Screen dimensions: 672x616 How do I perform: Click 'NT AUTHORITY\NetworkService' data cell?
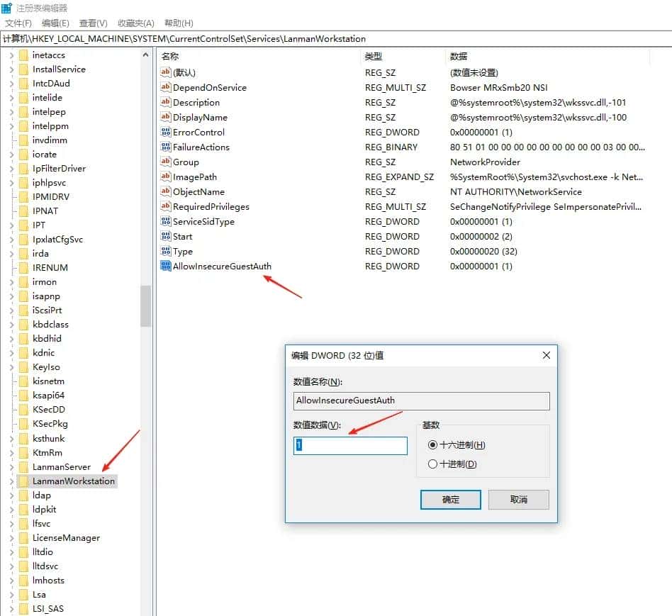coord(515,192)
